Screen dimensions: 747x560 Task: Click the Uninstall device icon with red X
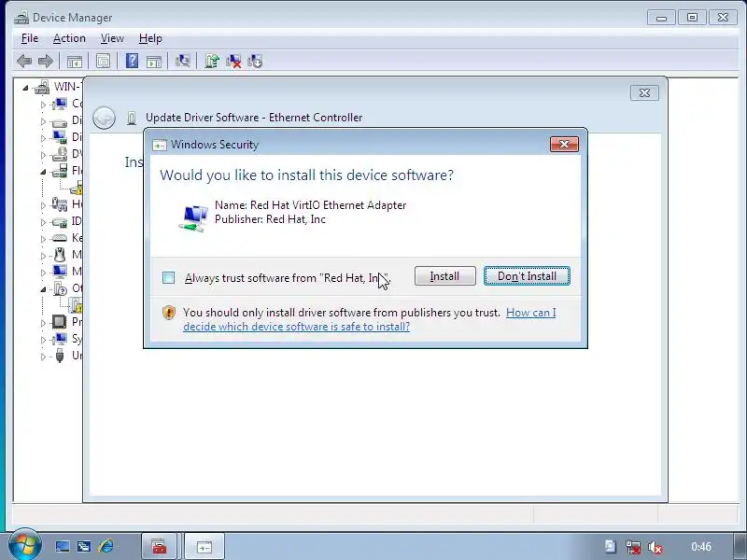[233, 61]
